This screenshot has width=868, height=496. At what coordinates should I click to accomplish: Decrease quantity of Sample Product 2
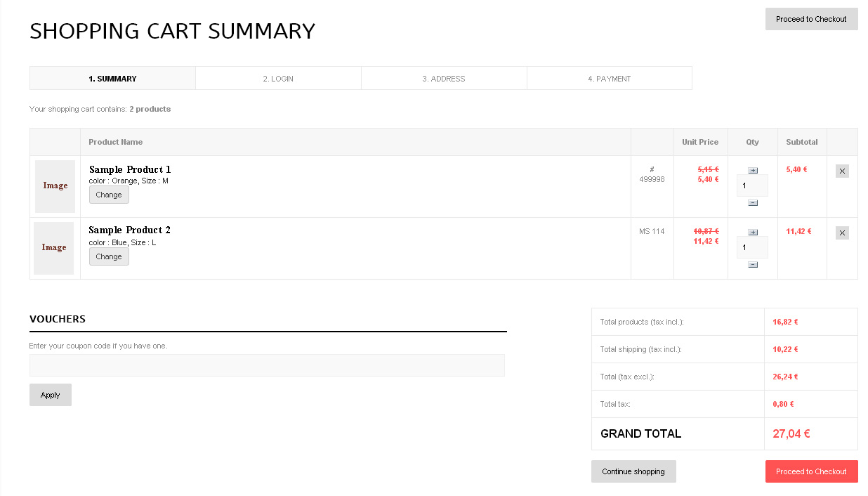753,264
